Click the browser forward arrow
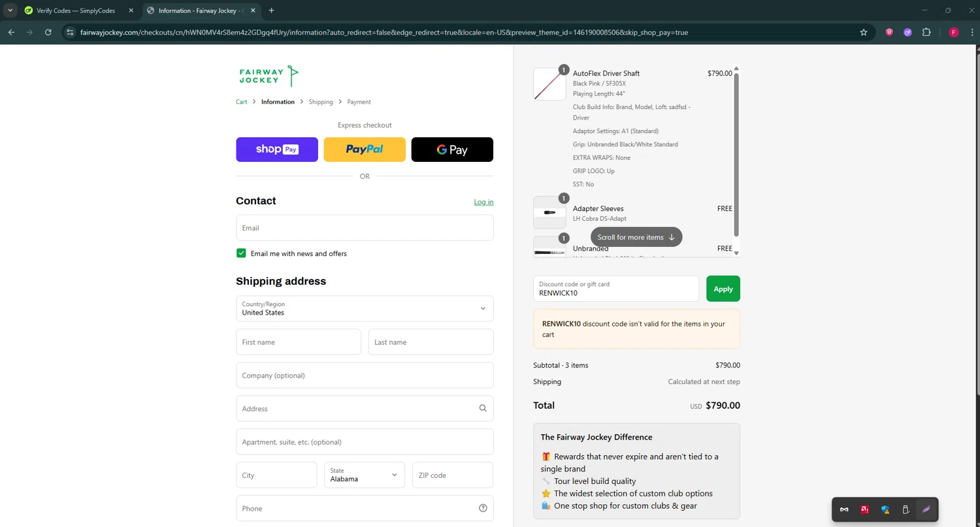Screen dimensions: 980x527 [29, 32]
